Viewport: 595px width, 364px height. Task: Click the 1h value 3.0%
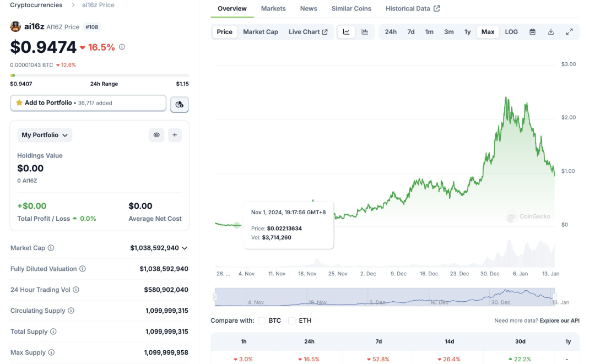[x=243, y=359]
